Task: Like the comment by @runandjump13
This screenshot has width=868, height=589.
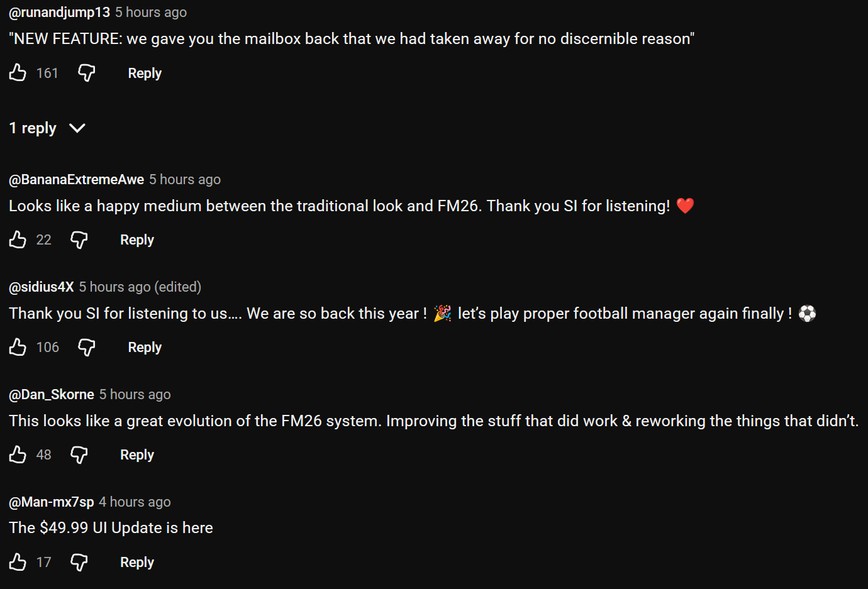Action: point(18,73)
